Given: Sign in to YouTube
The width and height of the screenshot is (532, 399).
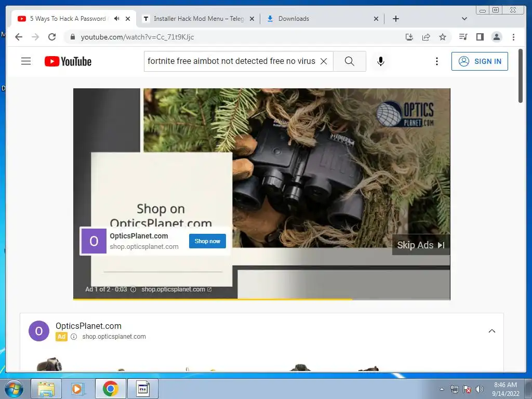Looking at the screenshot, I should (480, 61).
